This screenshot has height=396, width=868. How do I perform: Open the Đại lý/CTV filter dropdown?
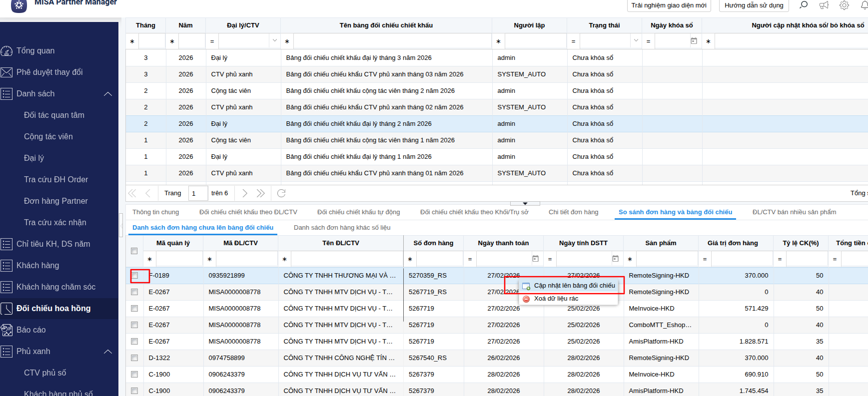click(x=274, y=41)
